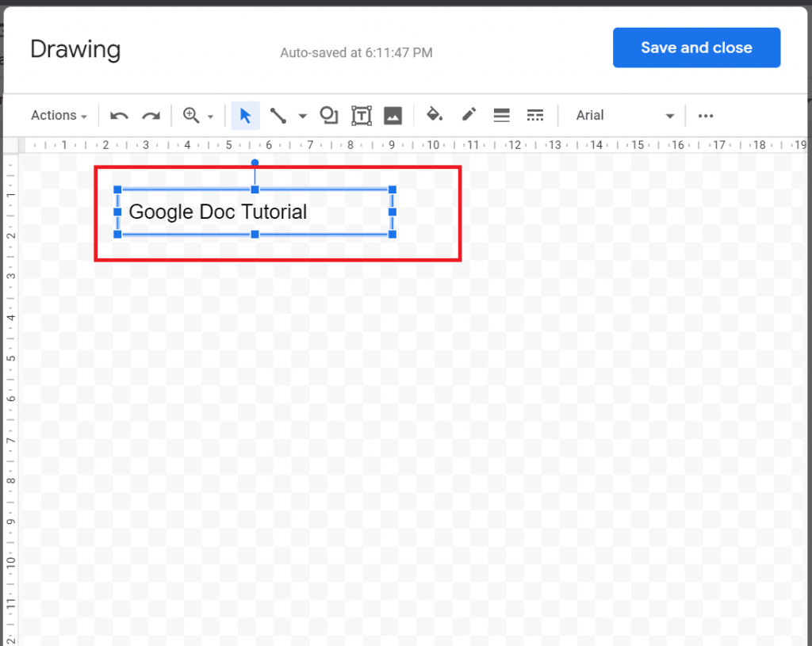Open the Fill color paint bucket
This screenshot has width=812, height=646.
(434, 114)
